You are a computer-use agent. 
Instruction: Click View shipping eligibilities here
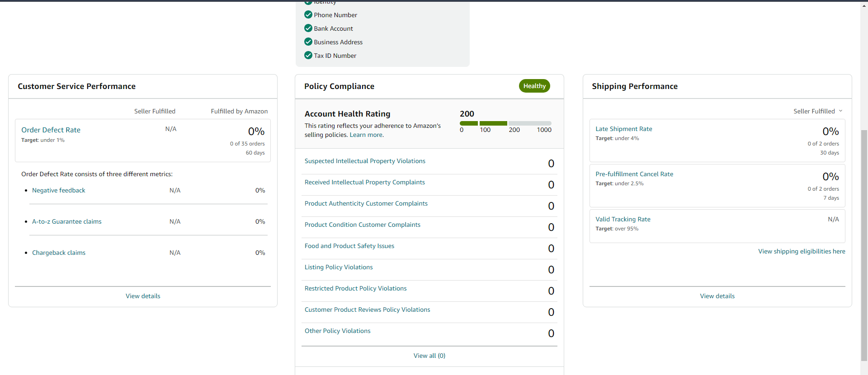802,251
